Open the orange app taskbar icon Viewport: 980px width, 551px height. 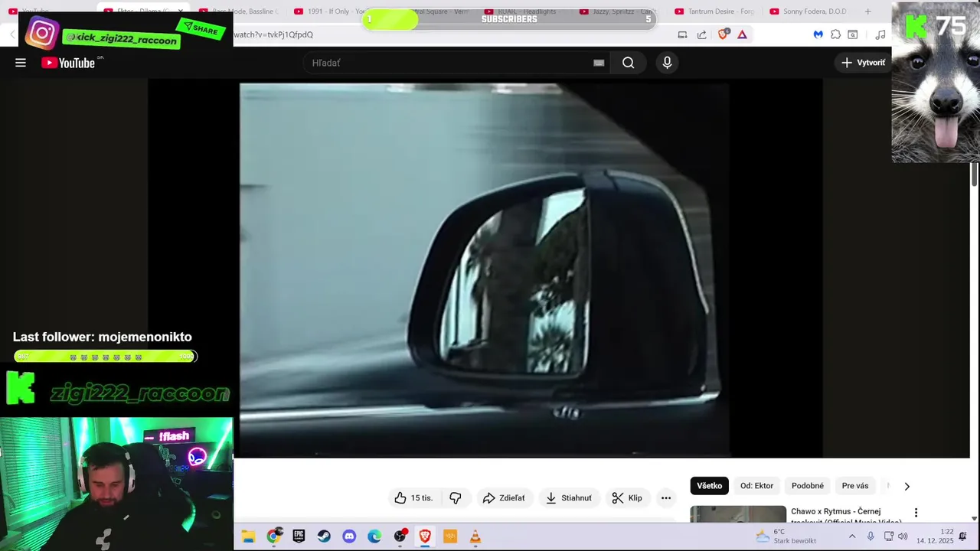[x=450, y=536]
